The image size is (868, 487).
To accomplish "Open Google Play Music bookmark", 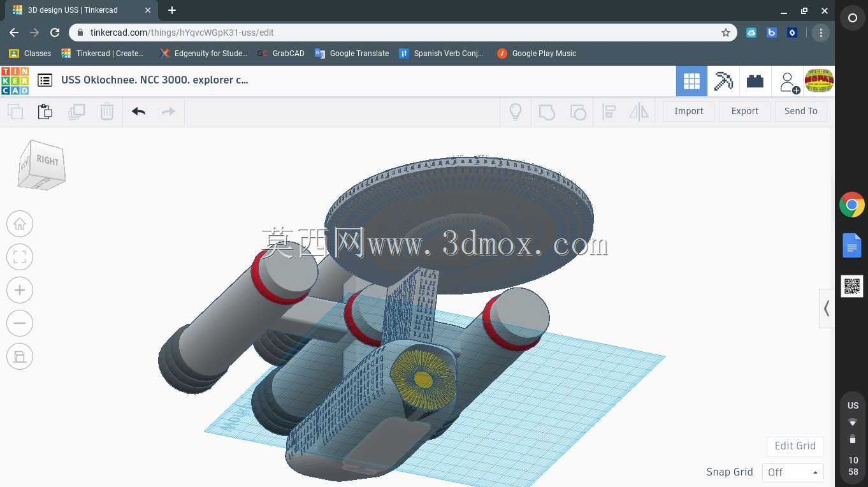I will click(537, 54).
